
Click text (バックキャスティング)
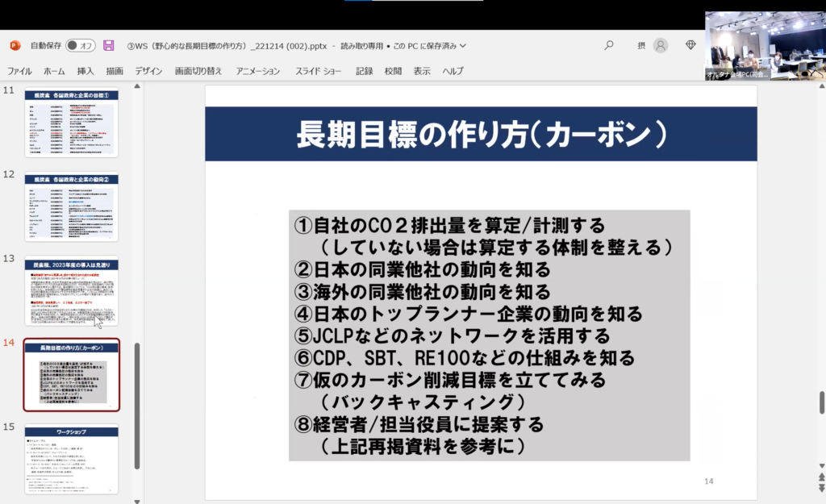423,402
